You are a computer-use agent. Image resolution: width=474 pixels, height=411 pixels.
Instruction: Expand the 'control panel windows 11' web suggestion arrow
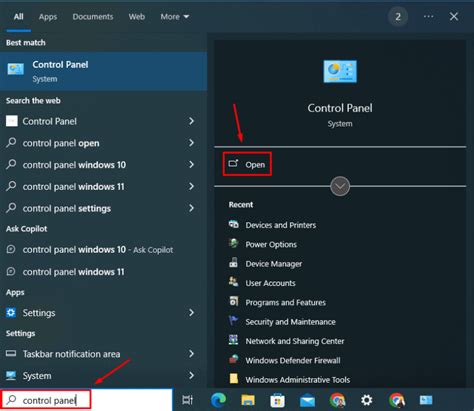point(191,186)
